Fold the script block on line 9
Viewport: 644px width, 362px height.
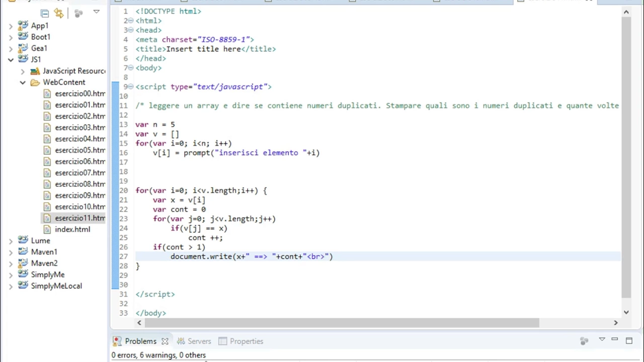[x=131, y=86]
